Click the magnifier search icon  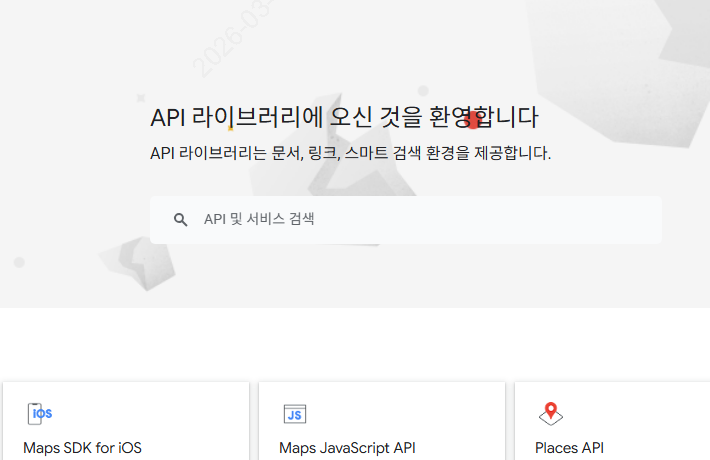click(180, 220)
